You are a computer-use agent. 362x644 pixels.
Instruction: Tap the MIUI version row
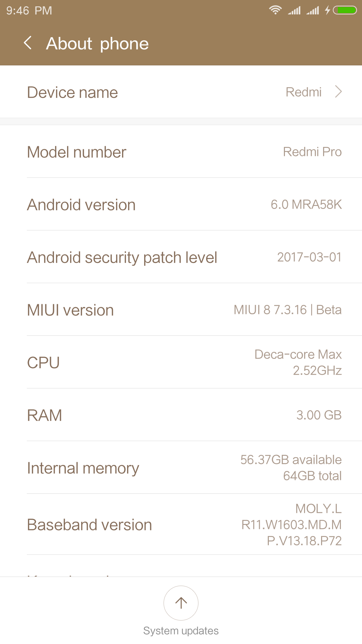pyautogui.click(x=181, y=310)
